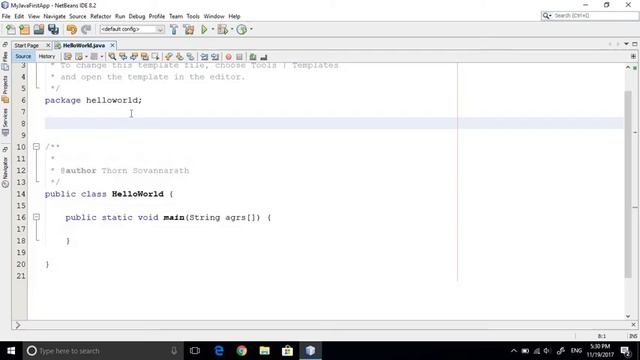640x360 pixels.
Task: Open the Tools menu
Action: 193,16
